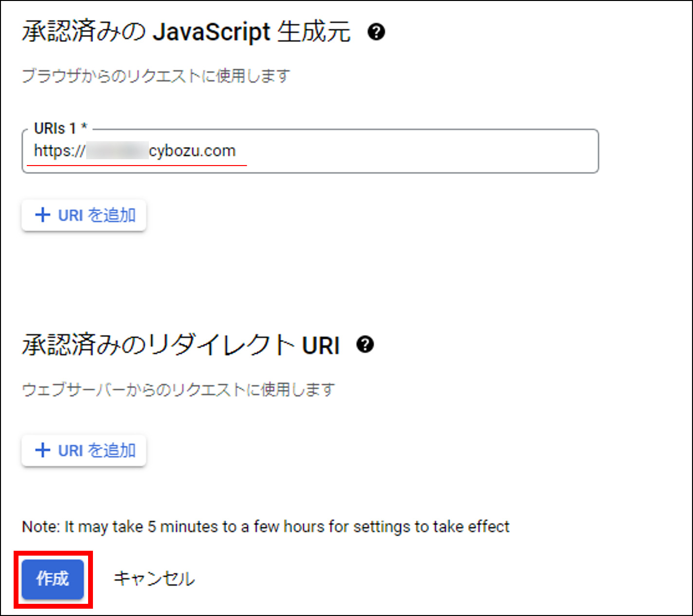Click the note about settings taking effect
This screenshot has width=693, height=616.
click(x=266, y=527)
